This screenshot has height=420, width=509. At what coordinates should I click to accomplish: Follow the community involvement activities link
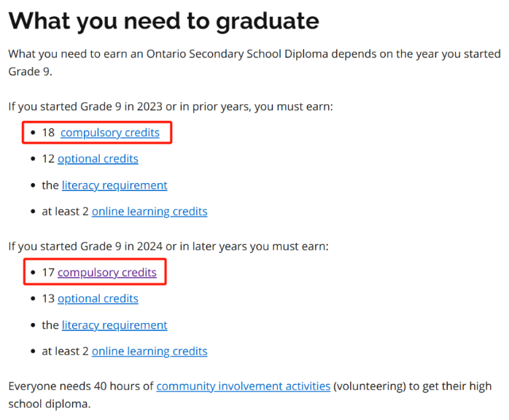(244, 386)
